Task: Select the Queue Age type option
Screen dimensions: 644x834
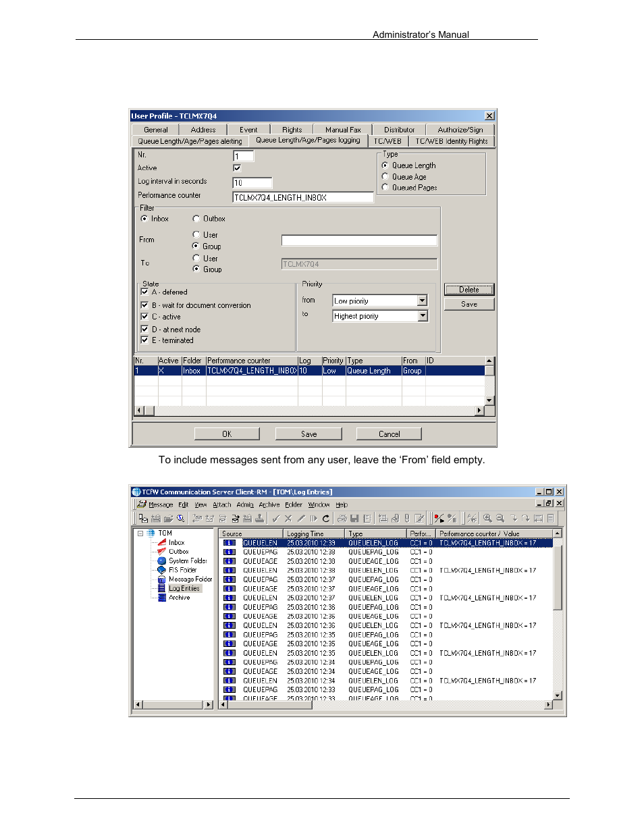Action: [385, 176]
